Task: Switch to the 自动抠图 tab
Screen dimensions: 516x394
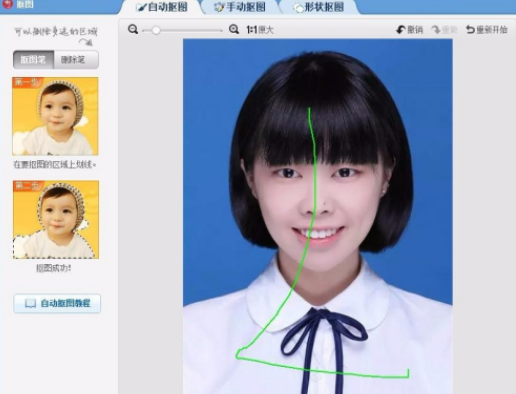Action: pyautogui.click(x=162, y=7)
